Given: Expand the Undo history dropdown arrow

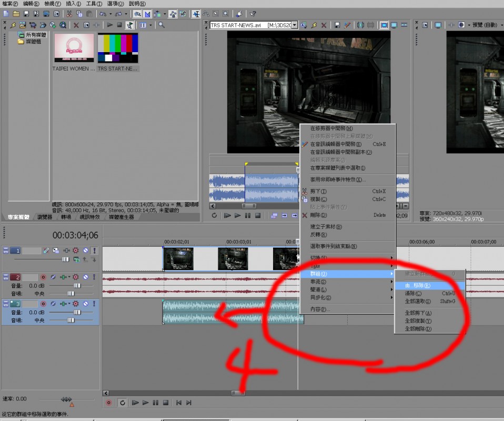Looking at the screenshot, I should 111,14.
